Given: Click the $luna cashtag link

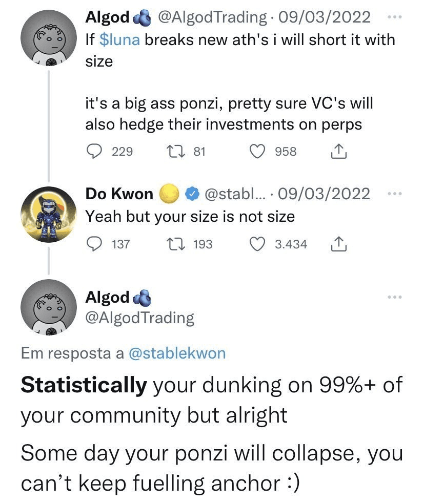Looking at the screenshot, I should point(119,40).
